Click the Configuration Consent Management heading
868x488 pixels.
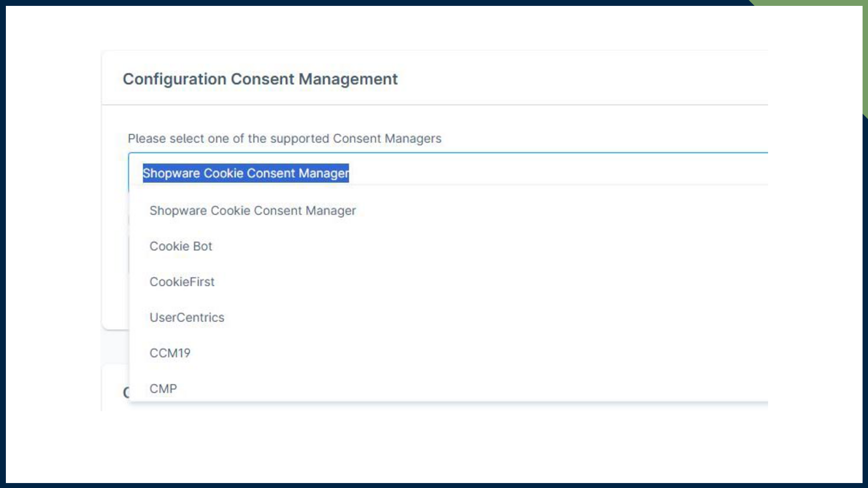pos(260,79)
